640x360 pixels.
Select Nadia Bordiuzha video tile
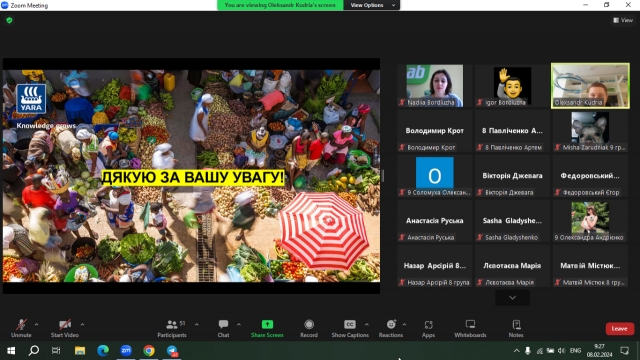point(434,86)
